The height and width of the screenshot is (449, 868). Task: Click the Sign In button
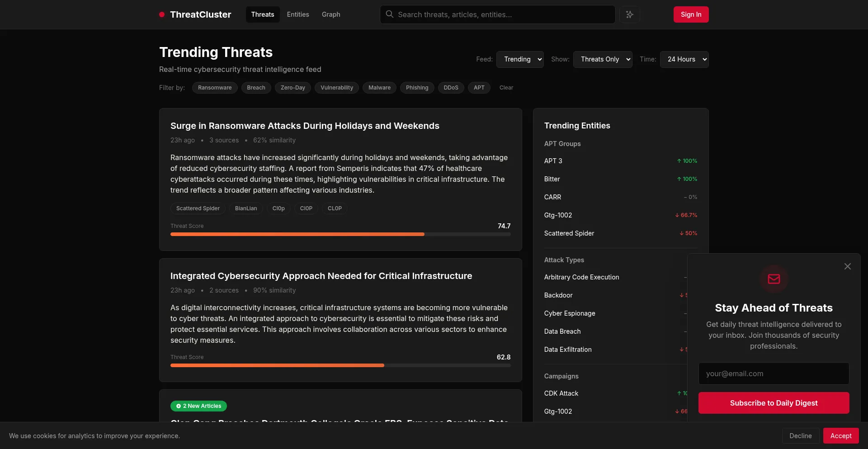tap(691, 14)
